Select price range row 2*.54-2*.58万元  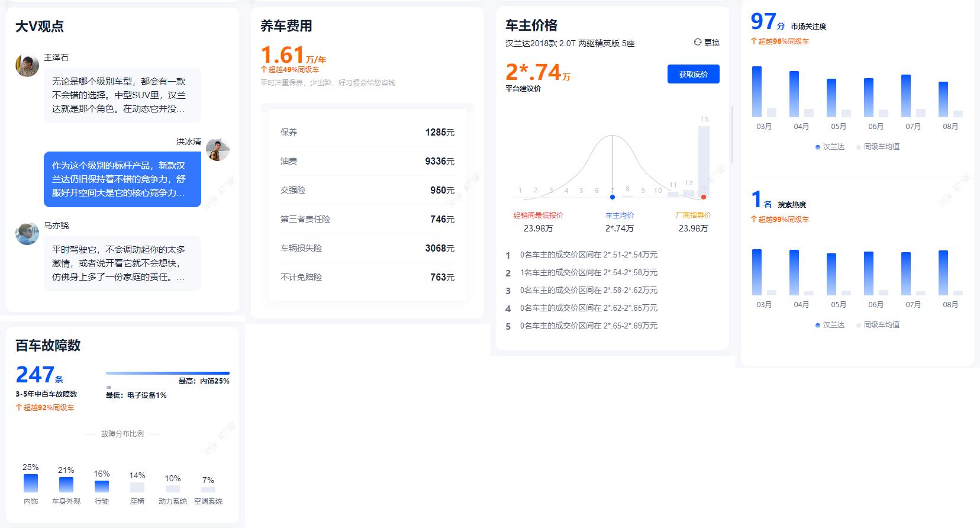click(582, 273)
